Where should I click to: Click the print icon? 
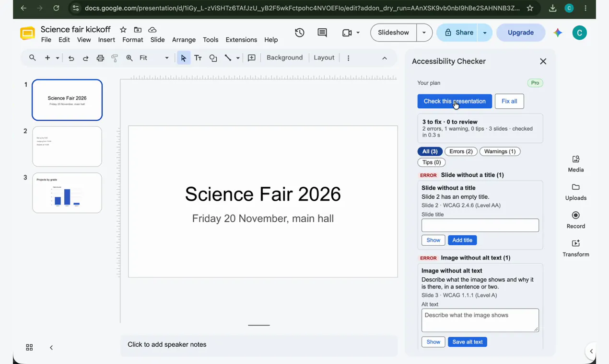(x=100, y=58)
